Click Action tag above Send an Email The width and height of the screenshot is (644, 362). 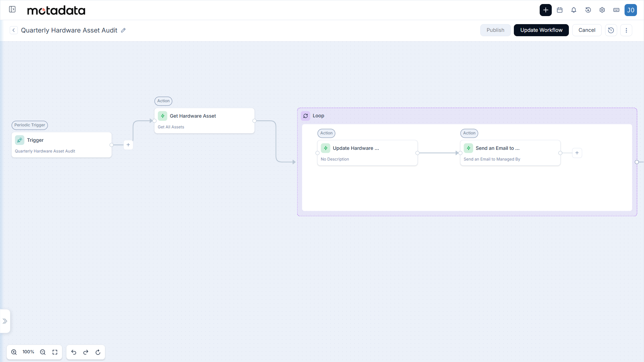pyautogui.click(x=469, y=133)
